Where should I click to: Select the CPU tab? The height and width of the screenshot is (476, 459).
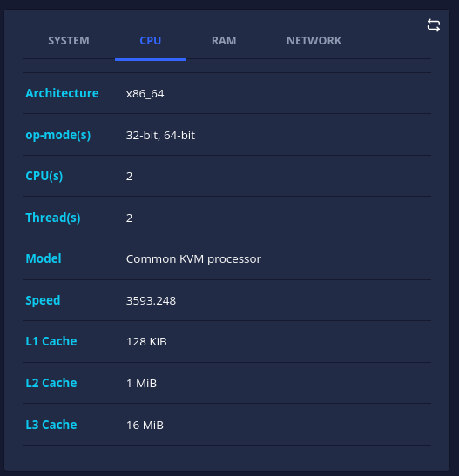151,41
